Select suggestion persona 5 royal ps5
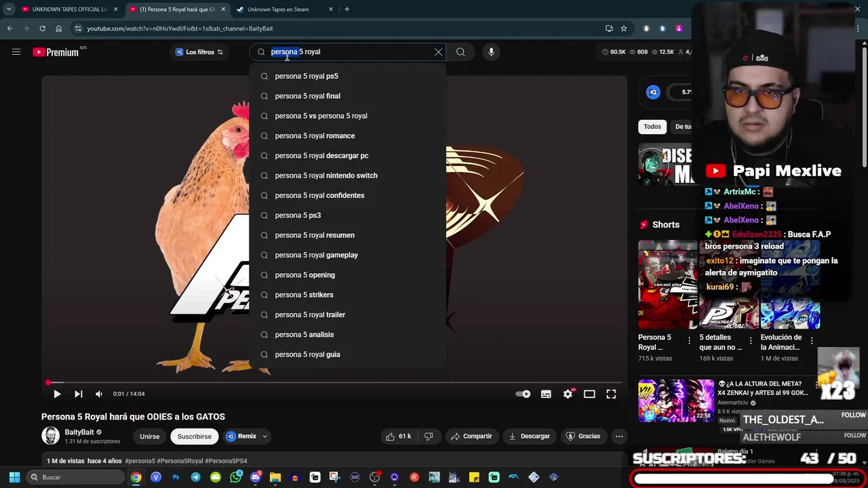 click(348, 77)
